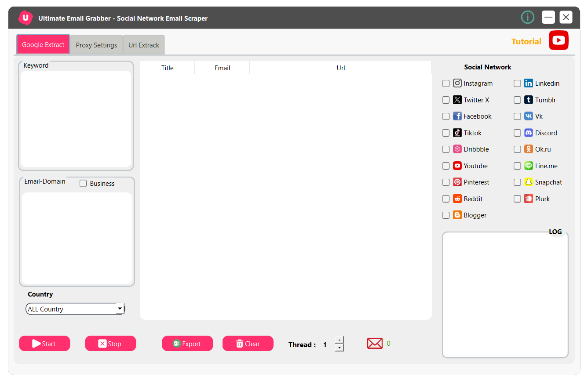Click the Discord logo icon
This screenshot has height=380, width=588.
[529, 133]
